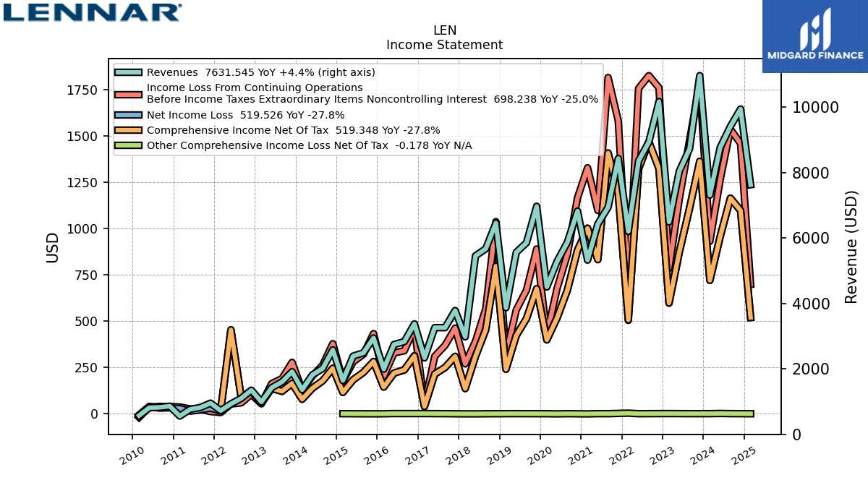Click the 2020 x-axis label
This screenshot has height=488, width=868.
pos(539,455)
